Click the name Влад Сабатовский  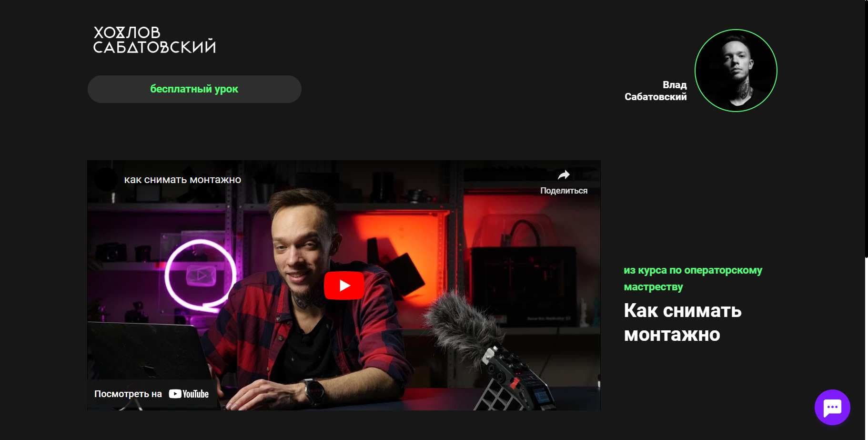point(656,91)
